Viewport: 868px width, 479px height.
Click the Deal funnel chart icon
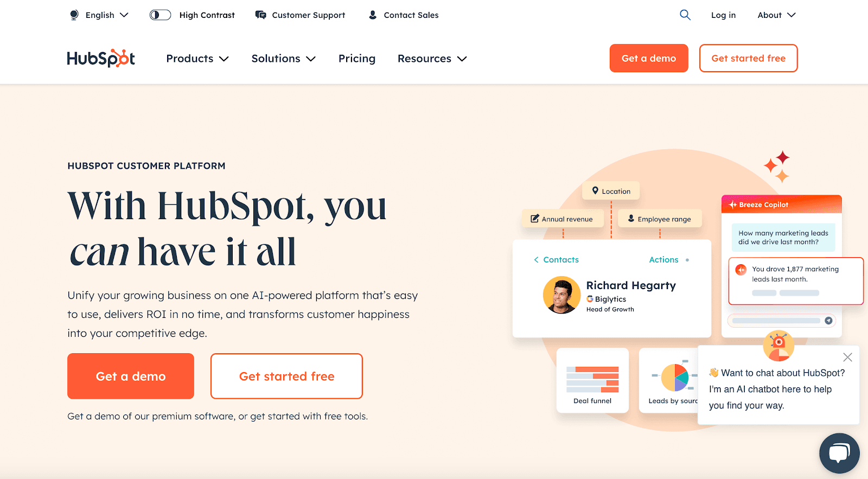592,379
